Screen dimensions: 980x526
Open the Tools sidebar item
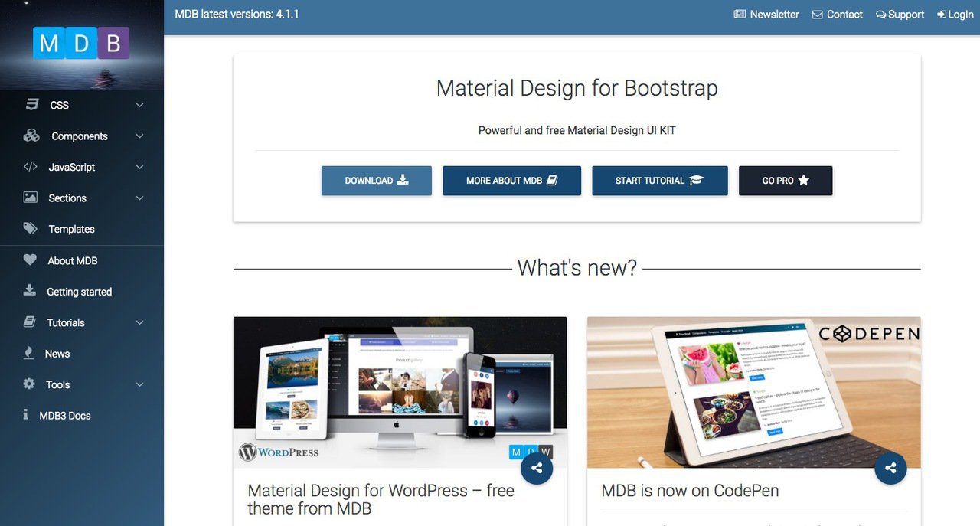point(82,384)
